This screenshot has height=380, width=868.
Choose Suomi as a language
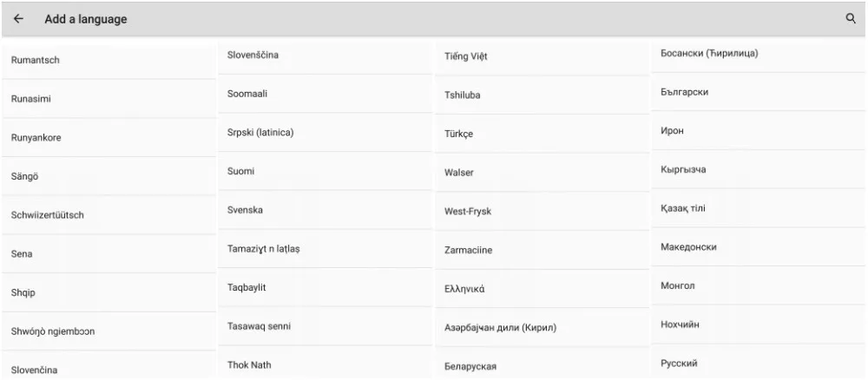pyautogui.click(x=325, y=171)
